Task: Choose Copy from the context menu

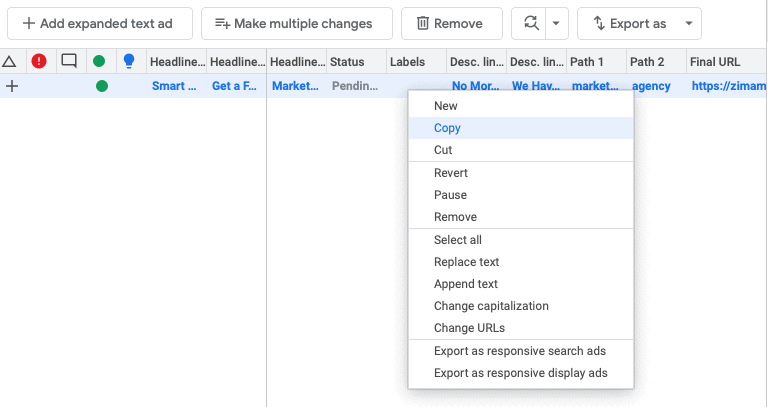Action: pos(447,128)
